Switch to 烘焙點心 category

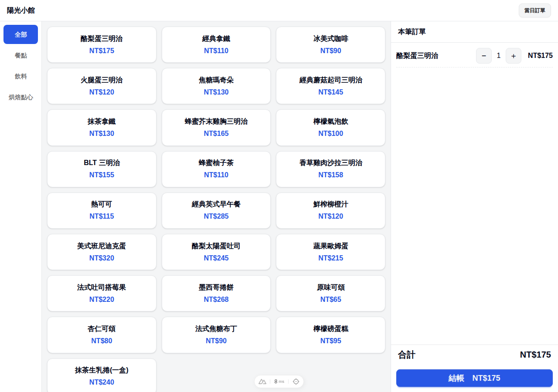point(20,97)
